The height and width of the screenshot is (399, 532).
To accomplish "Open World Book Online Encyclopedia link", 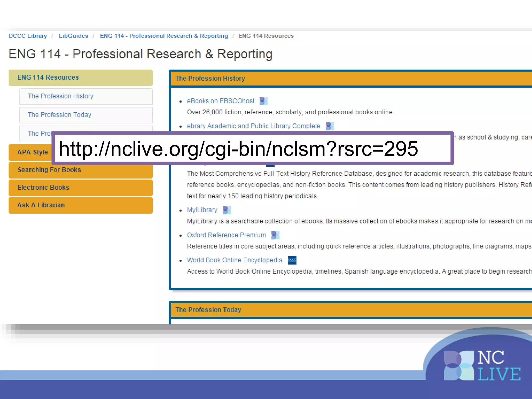I will point(235,260).
